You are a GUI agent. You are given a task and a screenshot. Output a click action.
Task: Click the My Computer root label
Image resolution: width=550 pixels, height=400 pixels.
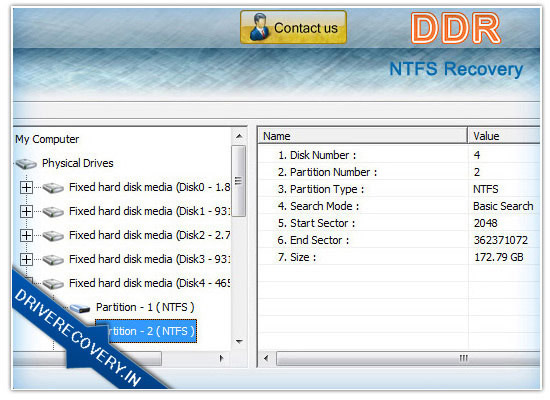coord(47,139)
